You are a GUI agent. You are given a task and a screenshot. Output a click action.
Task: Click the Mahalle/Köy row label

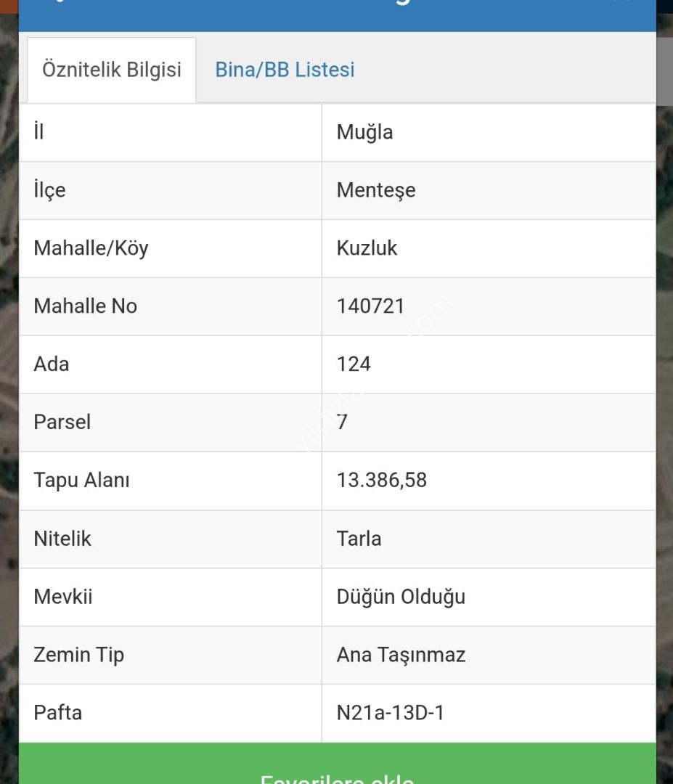pos(91,248)
